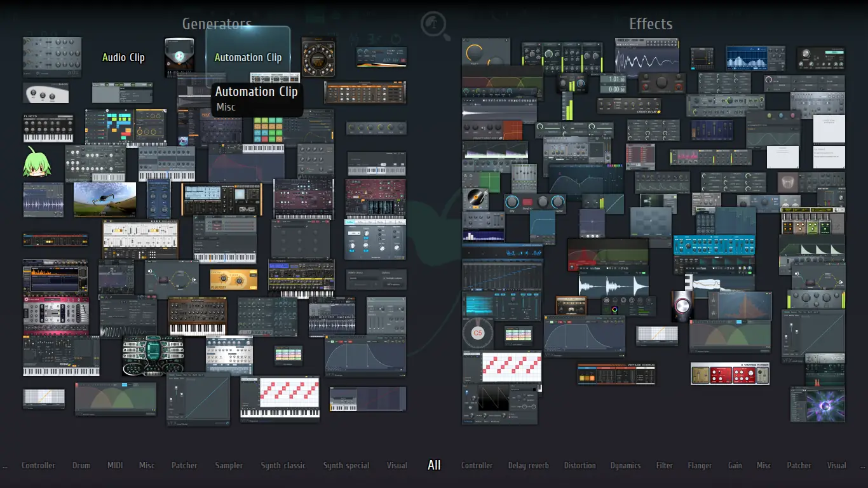Image resolution: width=868 pixels, height=488 pixels.
Task: Load the wood-paneled synth with keyboard
Action: [x=197, y=316]
